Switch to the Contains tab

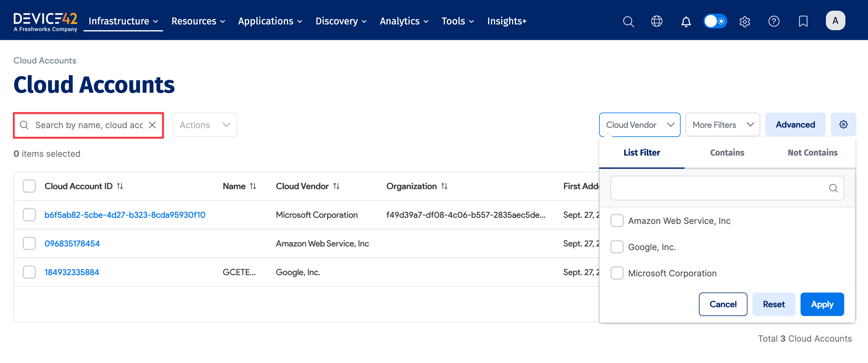click(x=727, y=153)
